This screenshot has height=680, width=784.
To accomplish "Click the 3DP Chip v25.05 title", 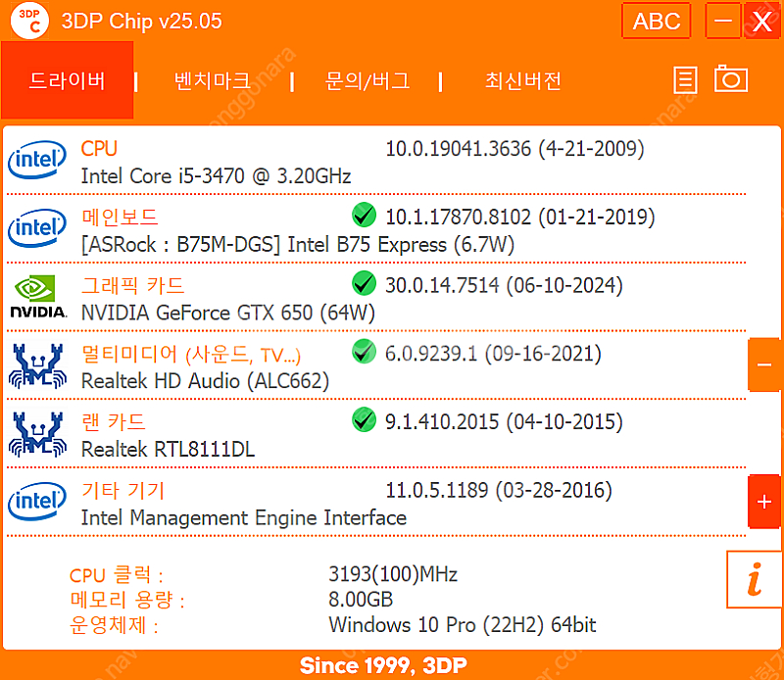I will point(141,21).
